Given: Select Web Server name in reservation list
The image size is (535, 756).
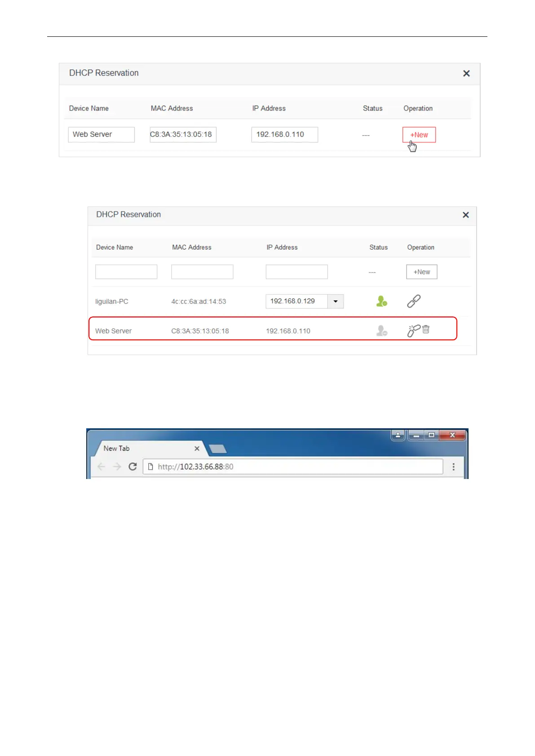Looking at the screenshot, I should [113, 331].
